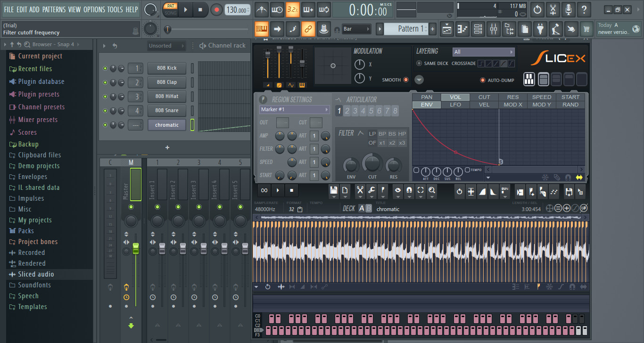Enable countdown before recording

point(293,9)
